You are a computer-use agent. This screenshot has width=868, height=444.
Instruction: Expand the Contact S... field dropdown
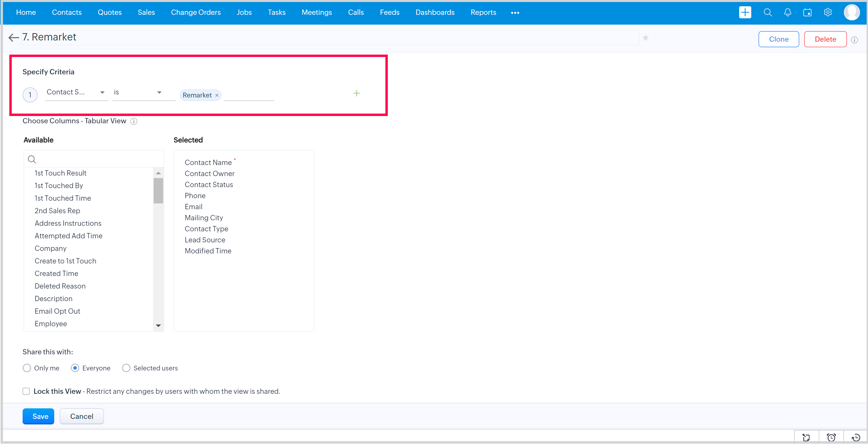(x=102, y=92)
